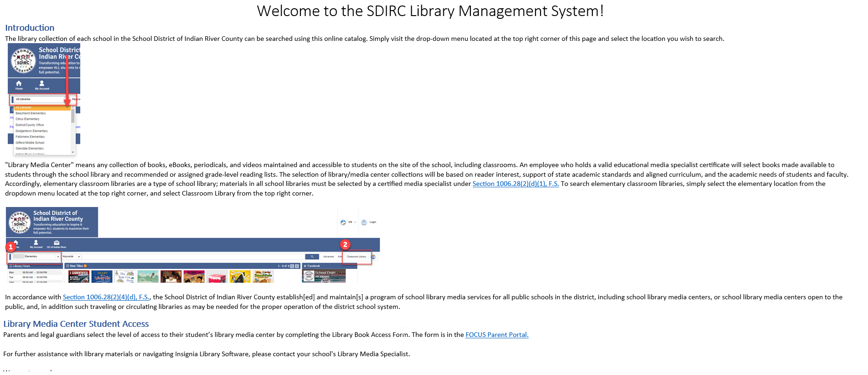Screen dimensions: 868x375
Task: Click the keyword search text field
Action: [193, 257]
